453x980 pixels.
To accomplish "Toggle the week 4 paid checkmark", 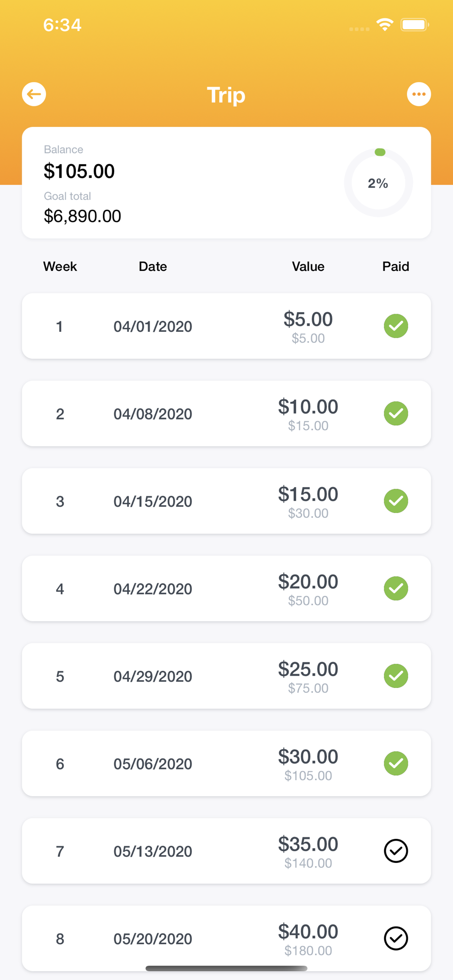I will (396, 588).
